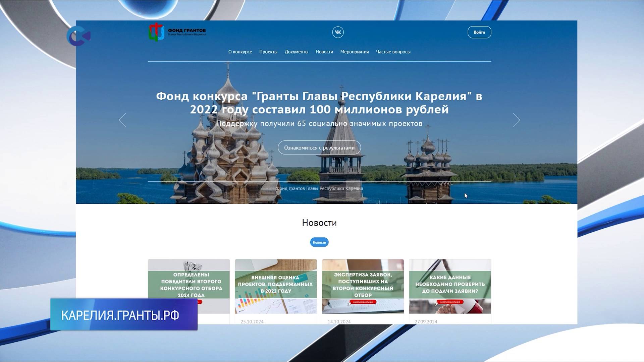Open the Мероприятия menu item

point(355,52)
